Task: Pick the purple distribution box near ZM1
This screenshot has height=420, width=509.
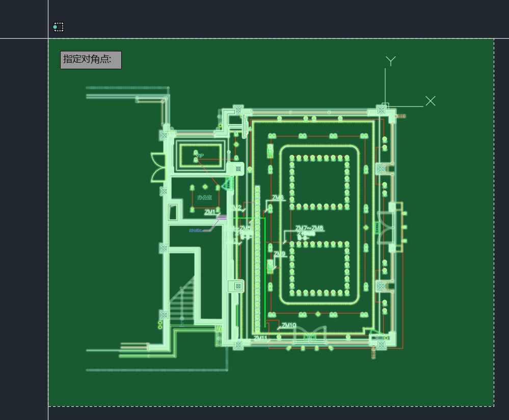Action: point(221,217)
